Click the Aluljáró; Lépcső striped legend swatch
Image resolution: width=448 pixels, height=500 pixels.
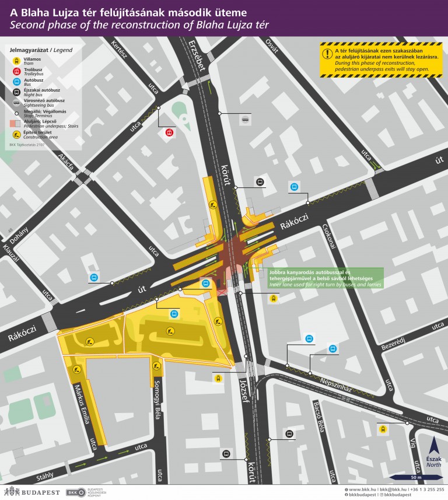[x=14, y=123]
